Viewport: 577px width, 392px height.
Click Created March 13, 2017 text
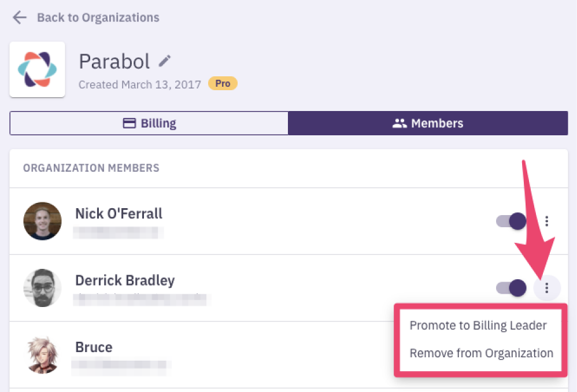coord(140,84)
